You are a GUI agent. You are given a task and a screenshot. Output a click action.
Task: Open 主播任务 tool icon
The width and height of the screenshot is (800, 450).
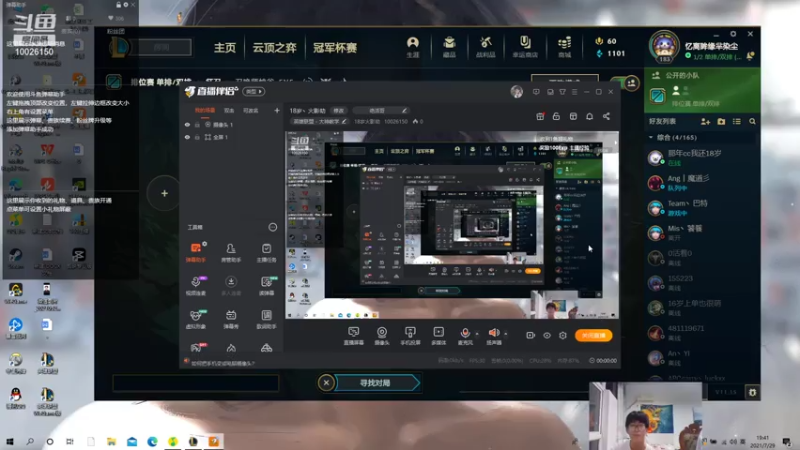tap(266, 252)
